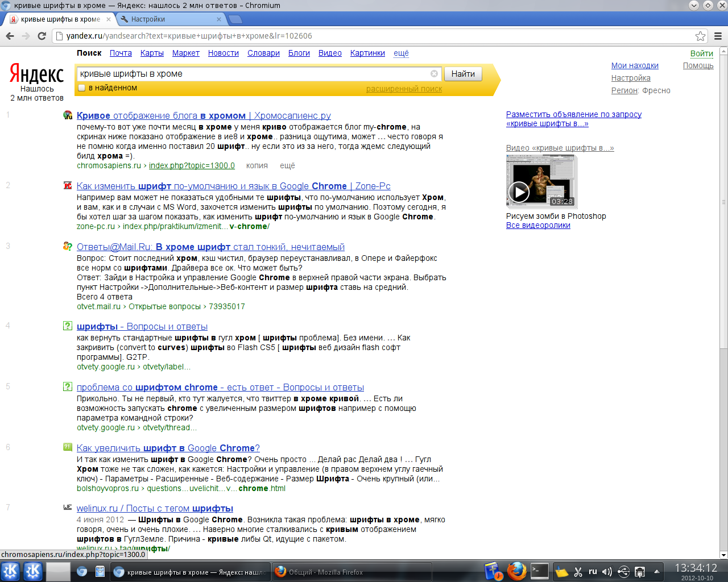The image size is (728, 582).
Task: Open the terminal icon in the panel
Action: click(539, 571)
